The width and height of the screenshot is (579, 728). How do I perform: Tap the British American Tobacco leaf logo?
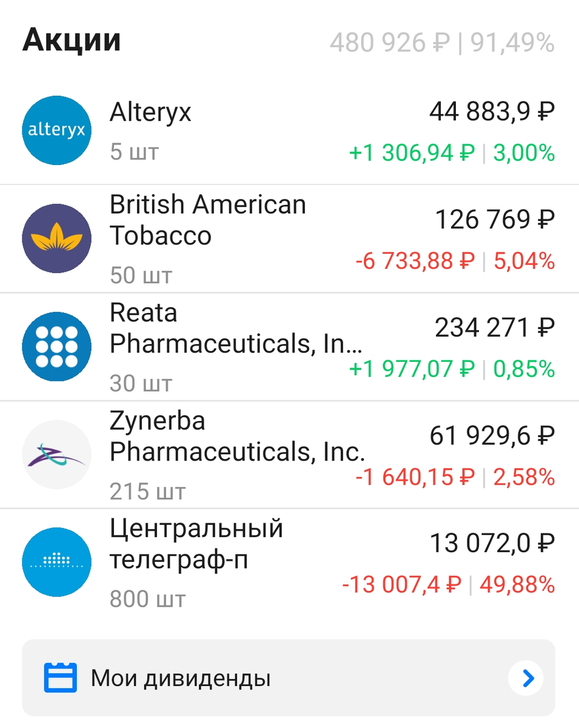pyautogui.click(x=56, y=238)
